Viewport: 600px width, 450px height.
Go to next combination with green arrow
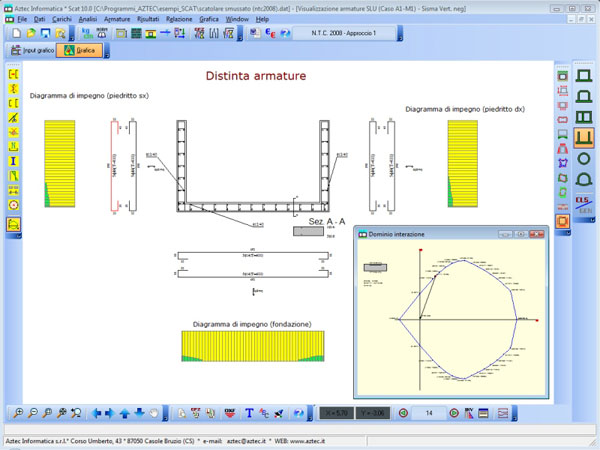click(x=454, y=413)
